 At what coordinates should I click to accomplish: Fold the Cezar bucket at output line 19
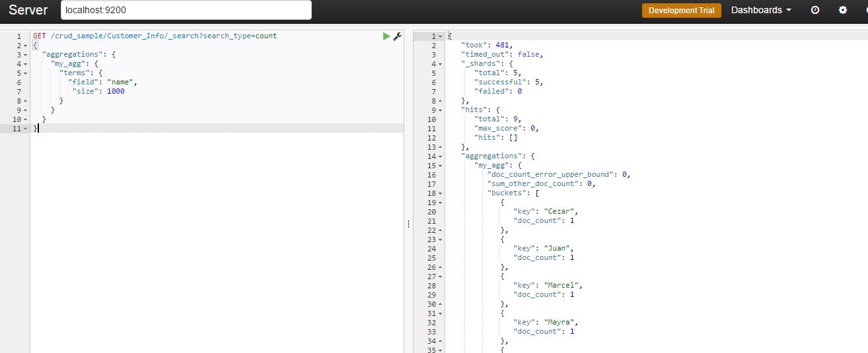point(441,203)
